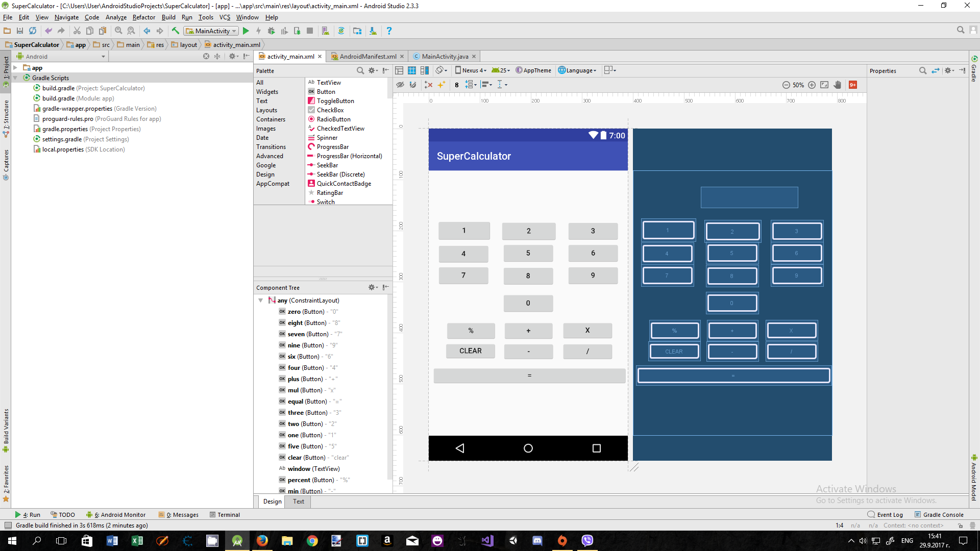Toggle show constraints eye icon
980x551 pixels.
pyautogui.click(x=400, y=85)
